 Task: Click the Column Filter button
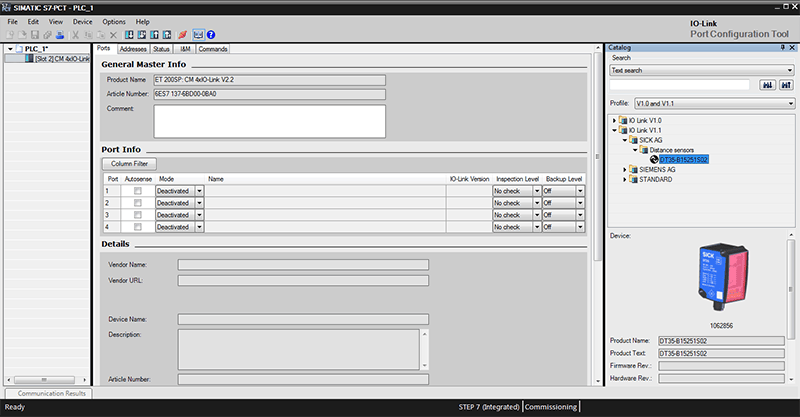click(x=130, y=164)
